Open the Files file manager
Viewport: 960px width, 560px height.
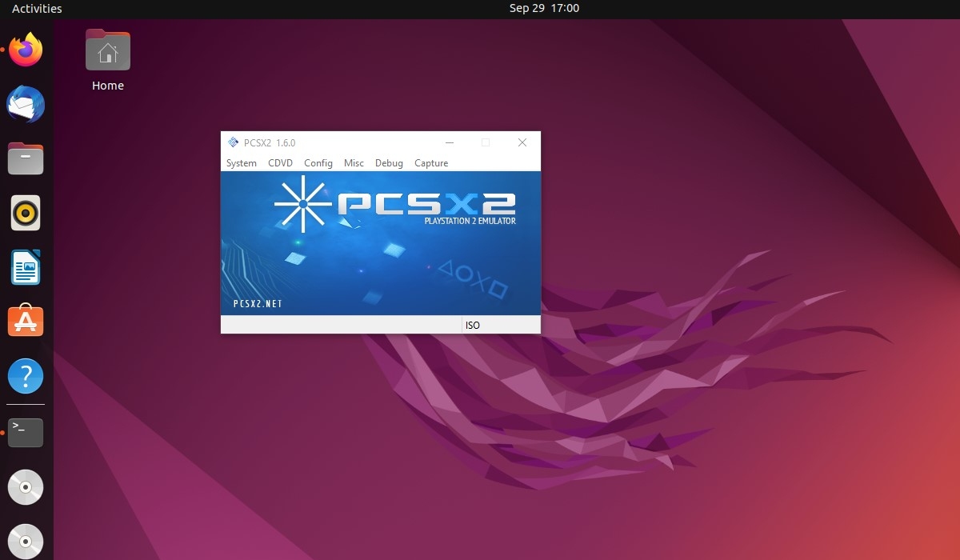pyautogui.click(x=26, y=158)
